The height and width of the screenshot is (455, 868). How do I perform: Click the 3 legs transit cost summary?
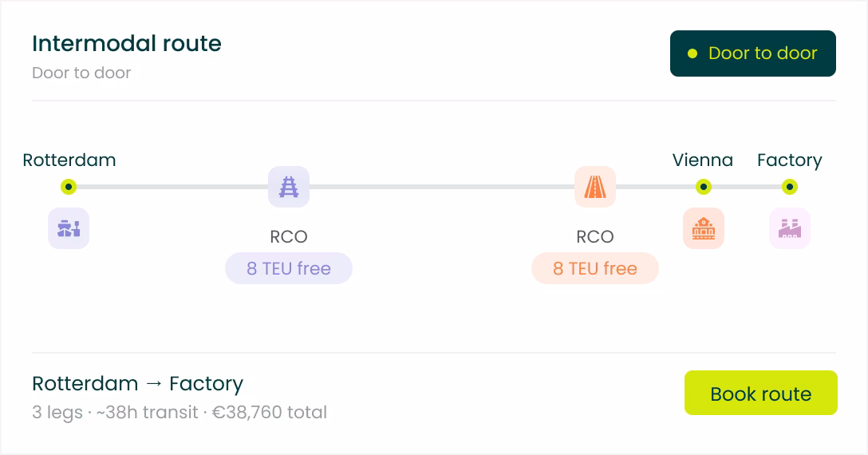coord(180,413)
